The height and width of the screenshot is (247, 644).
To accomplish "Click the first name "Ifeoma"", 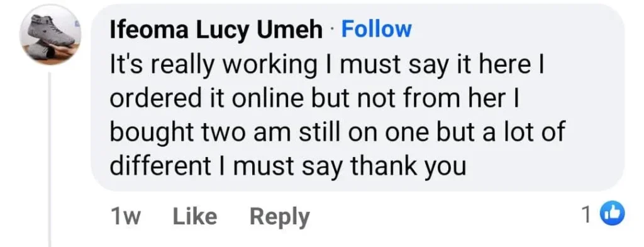I will click(150, 30).
